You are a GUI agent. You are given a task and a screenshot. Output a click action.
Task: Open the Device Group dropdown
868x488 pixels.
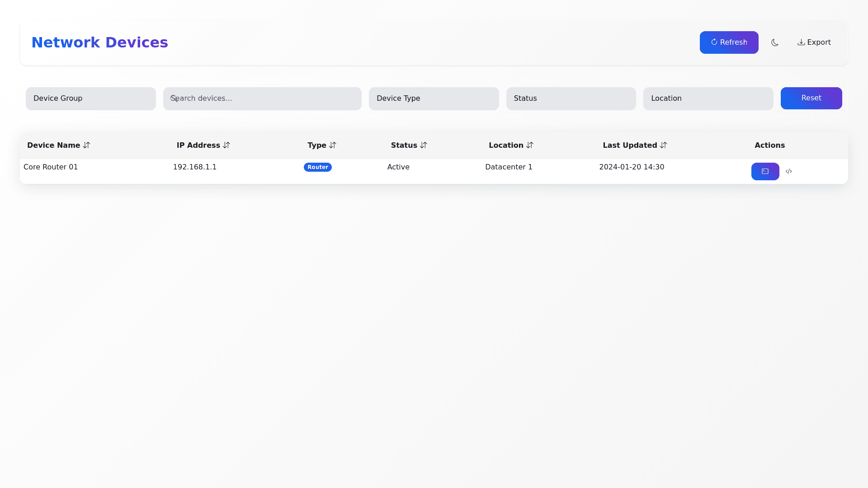(x=90, y=99)
